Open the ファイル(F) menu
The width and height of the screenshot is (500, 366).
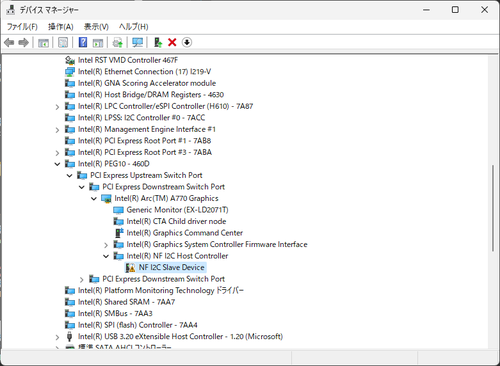[22, 27]
